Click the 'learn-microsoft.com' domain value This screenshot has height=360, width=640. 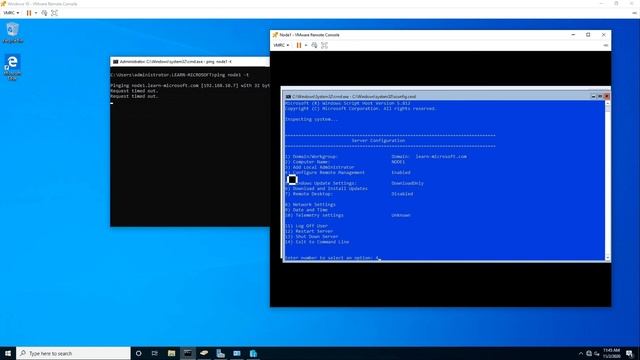point(441,156)
